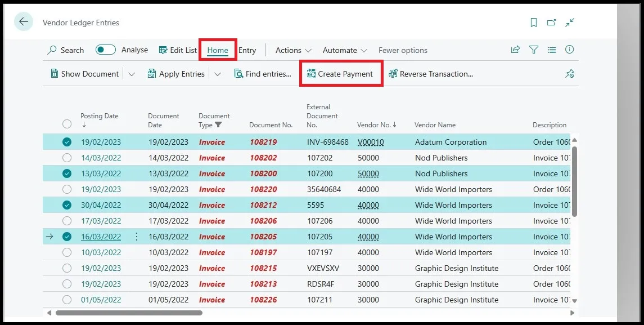
Task: Switch to the Entry tab
Action: tap(247, 50)
